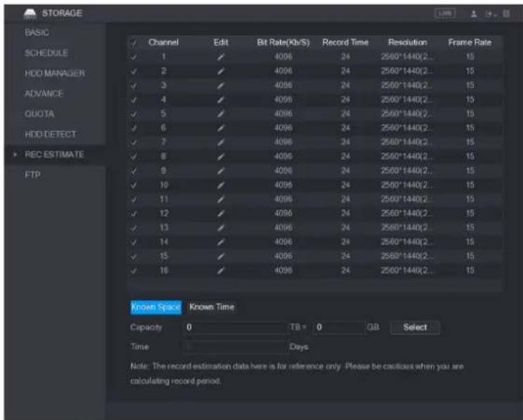Image resolution: width=523 pixels, height=420 pixels.
Task: Open the BASIC storage menu
Action: [x=37, y=33]
